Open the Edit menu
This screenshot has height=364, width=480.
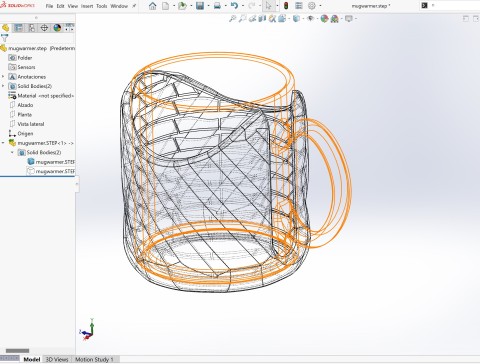click(x=60, y=6)
